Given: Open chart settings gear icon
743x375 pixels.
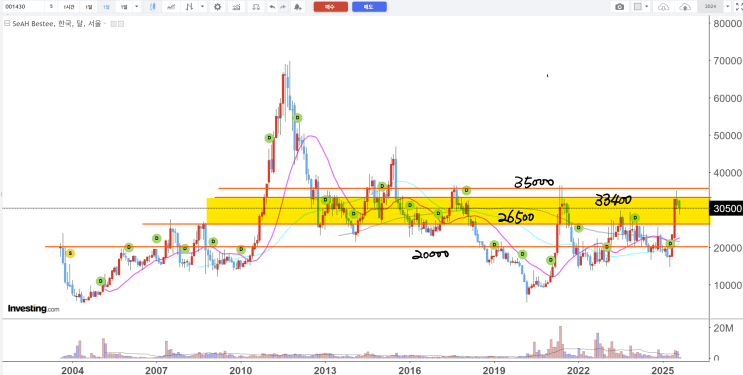Looking at the screenshot, I should (217, 7).
